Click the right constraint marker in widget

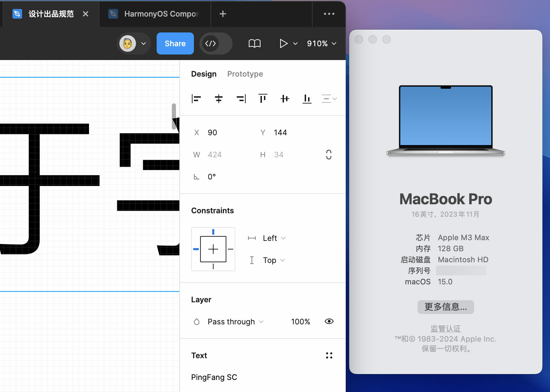point(230,249)
